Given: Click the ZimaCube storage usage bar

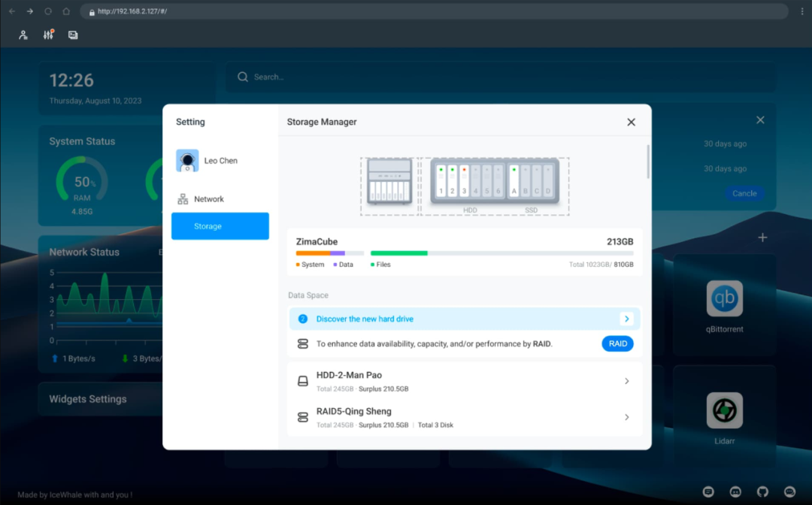Looking at the screenshot, I should [x=465, y=253].
